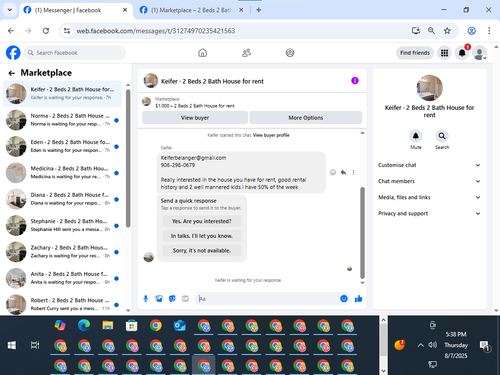Open a new browser tab

click(x=259, y=10)
